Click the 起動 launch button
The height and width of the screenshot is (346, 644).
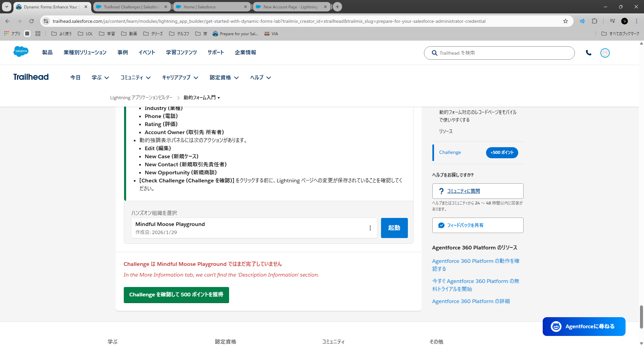click(x=394, y=228)
